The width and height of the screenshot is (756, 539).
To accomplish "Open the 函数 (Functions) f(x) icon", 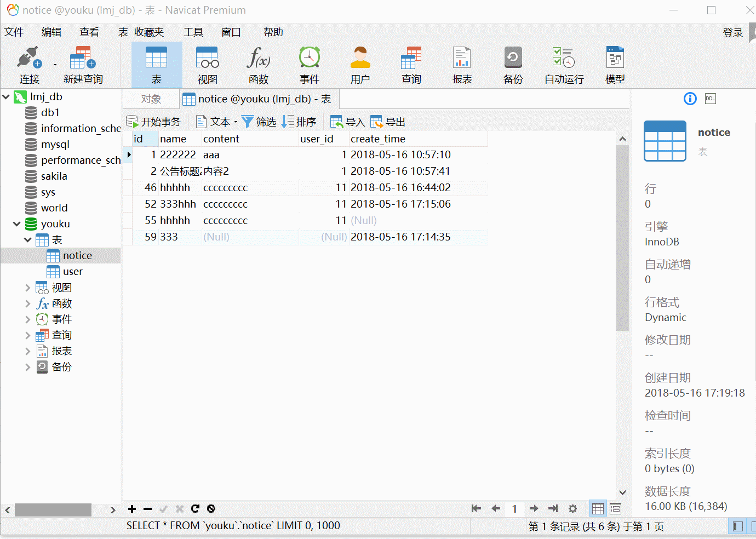I will [258, 63].
